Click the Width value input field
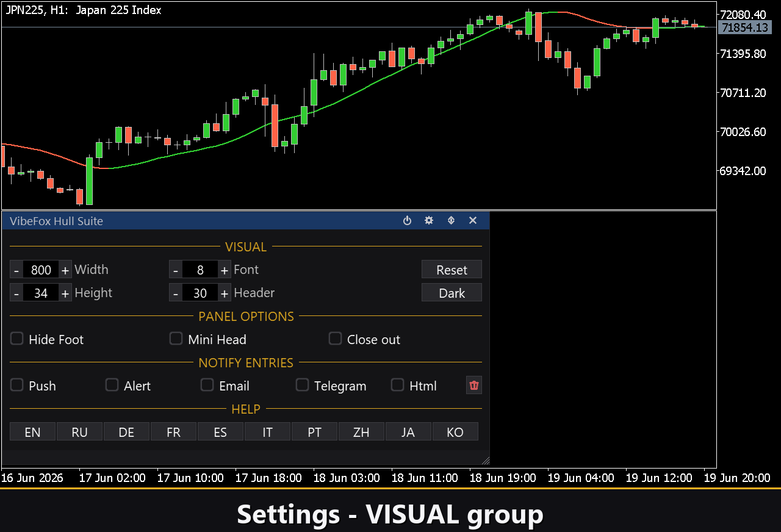The height and width of the screenshot is (532, 781). pos(41,270)
